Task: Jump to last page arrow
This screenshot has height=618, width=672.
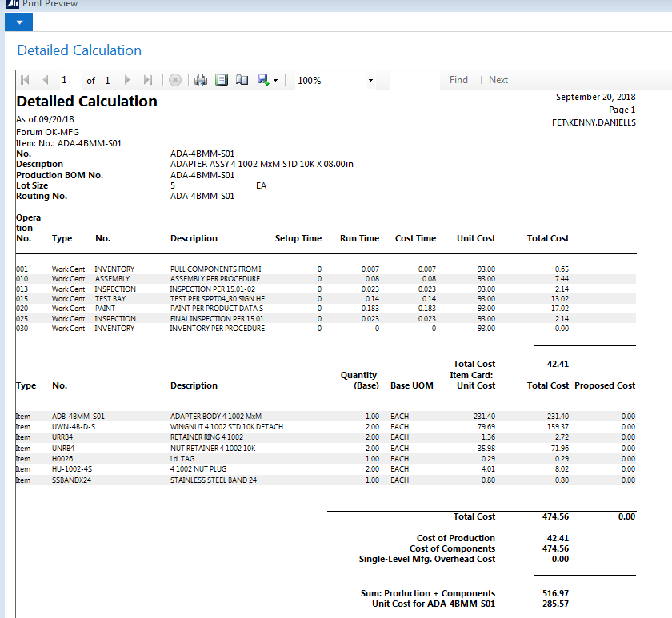Action: (148, 80)
